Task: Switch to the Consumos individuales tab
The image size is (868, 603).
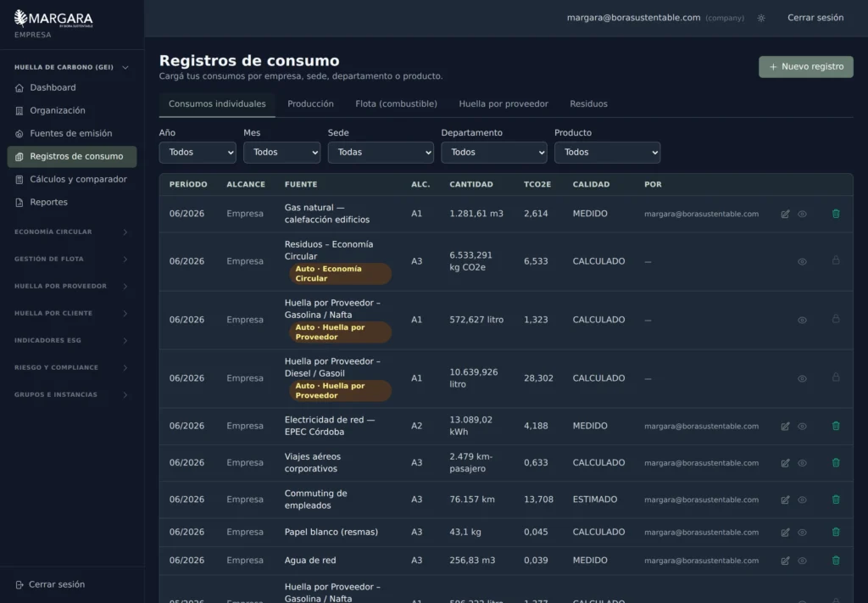Action: [x=217, y=104]
